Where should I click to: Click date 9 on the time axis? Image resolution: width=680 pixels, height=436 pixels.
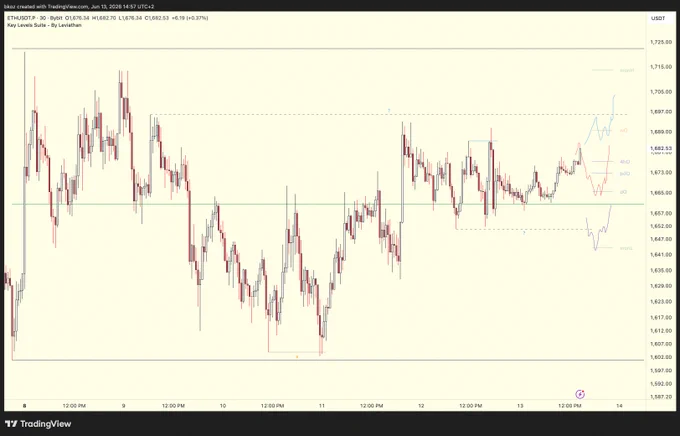point(124,406)
